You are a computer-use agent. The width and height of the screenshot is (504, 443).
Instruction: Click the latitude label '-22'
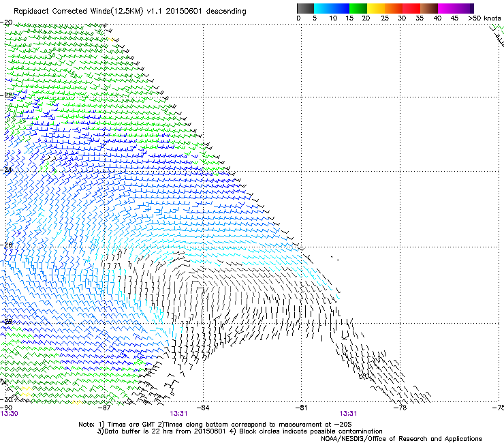6,95
